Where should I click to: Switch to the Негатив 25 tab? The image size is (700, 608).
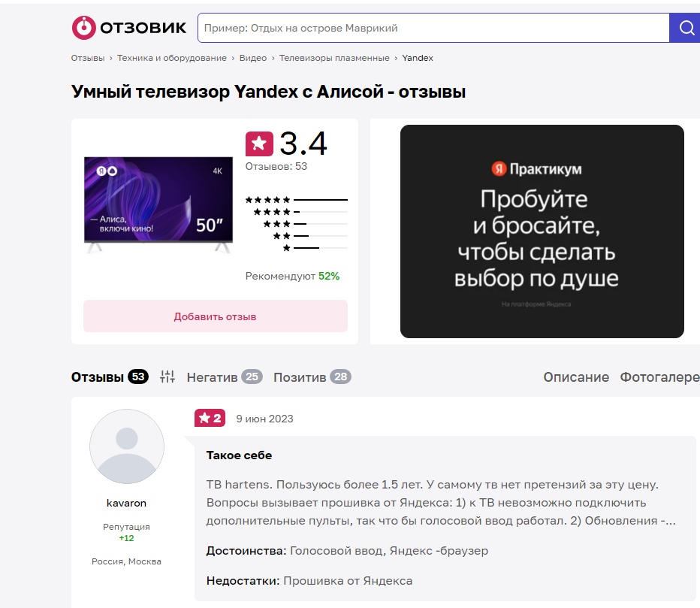[x=225, y=377]
